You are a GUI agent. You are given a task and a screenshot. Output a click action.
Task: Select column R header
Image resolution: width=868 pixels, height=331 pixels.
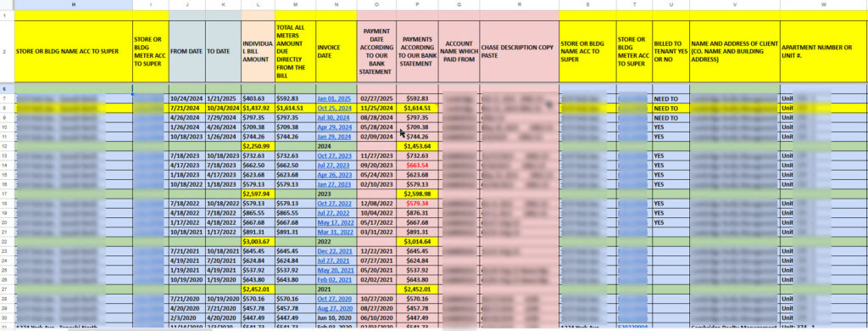(520, 5)
